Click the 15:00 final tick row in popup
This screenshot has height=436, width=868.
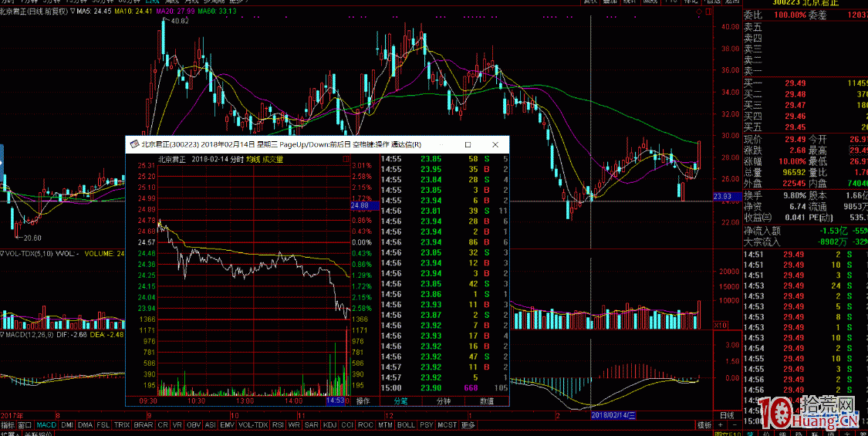pos(444,388)
